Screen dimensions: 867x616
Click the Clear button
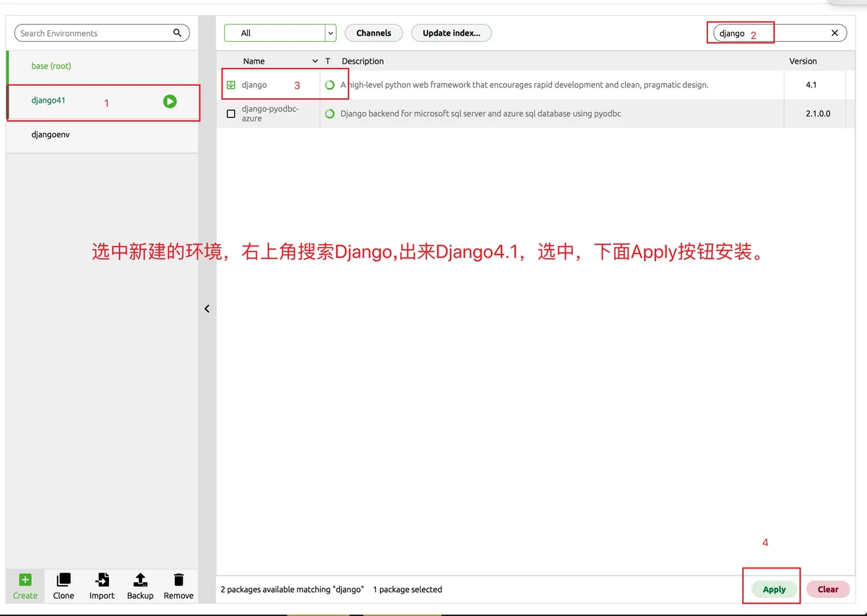coord(828,589)
